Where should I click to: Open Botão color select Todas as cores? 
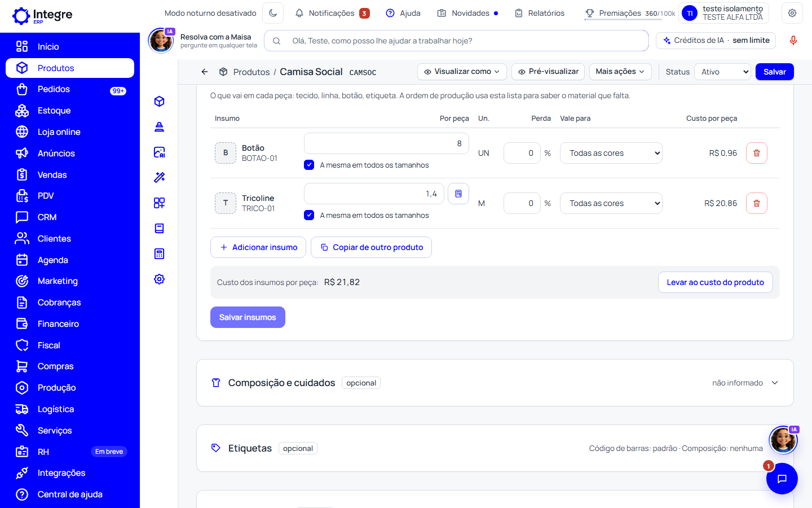611,153
